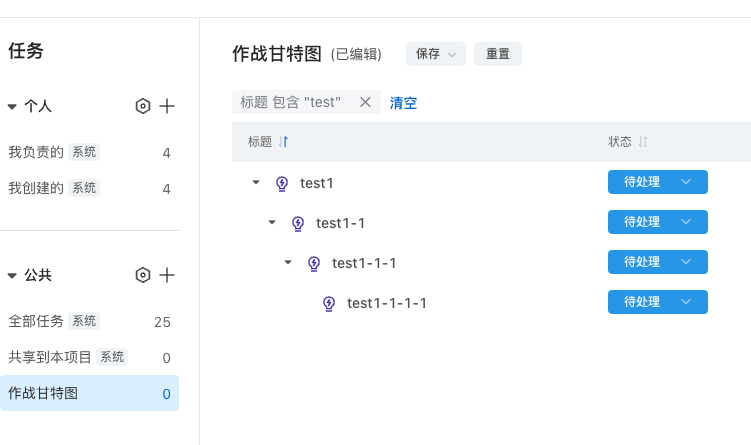
Task: Collapse the test1-1-1 tree row
Action: tap(288, 262)
